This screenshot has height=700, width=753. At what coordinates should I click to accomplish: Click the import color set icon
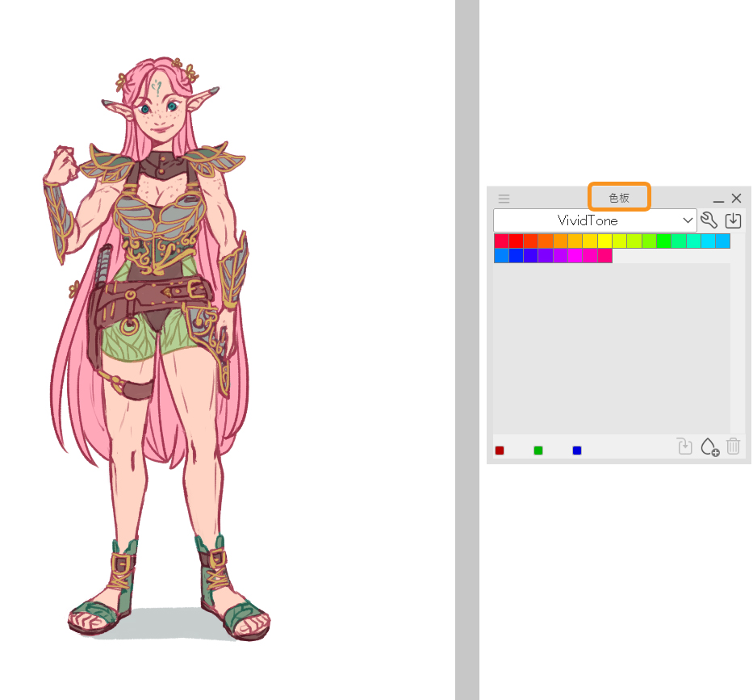click(733, 220)
